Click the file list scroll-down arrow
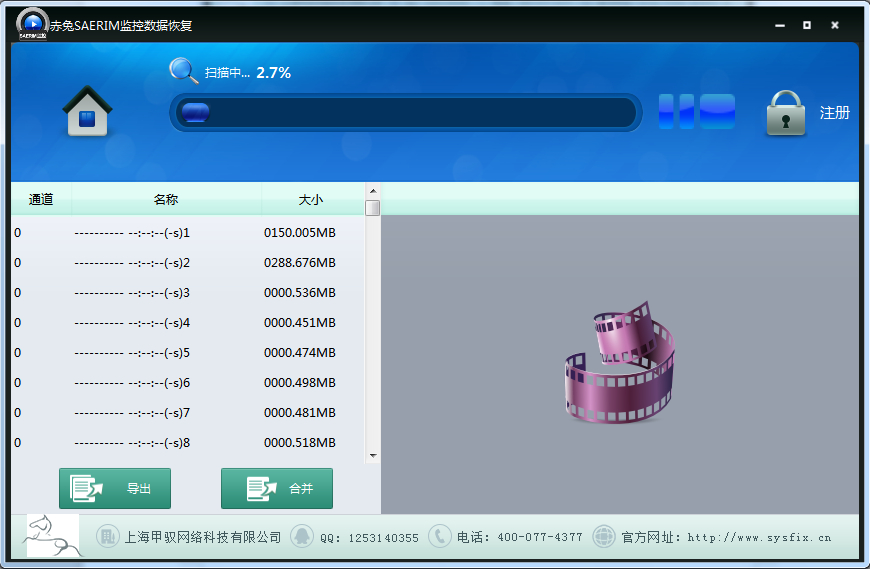Screen dimensions: 870x569 [373, 455]
